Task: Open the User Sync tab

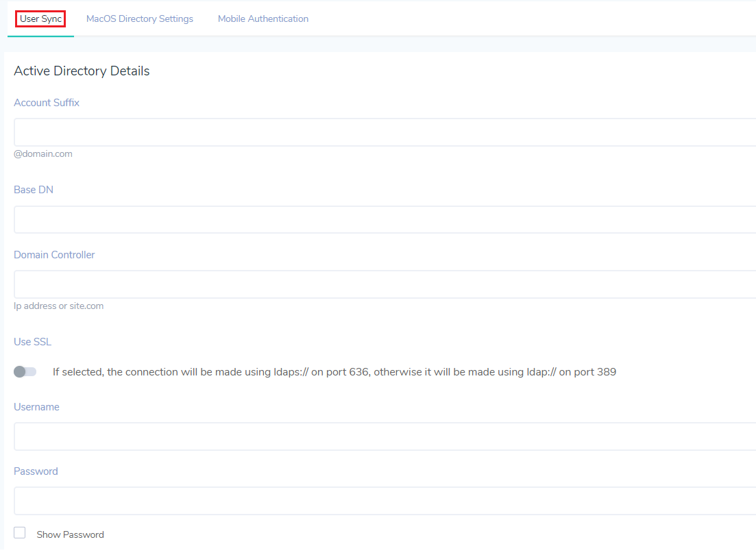Action: click(x=41, y=18)
